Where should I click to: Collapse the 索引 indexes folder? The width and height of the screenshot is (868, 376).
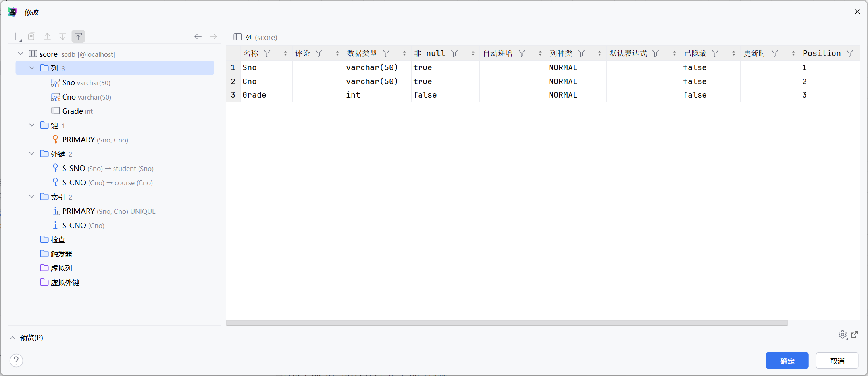pos(32,196)
